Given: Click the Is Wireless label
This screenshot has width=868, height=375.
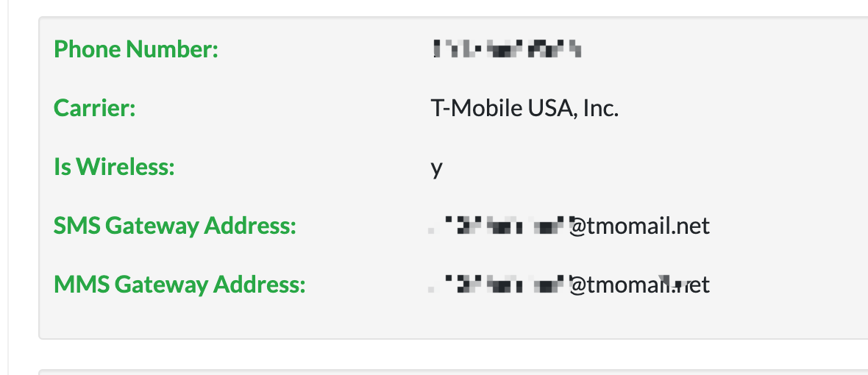Looking at the screenshot, I should coord(114,167).
